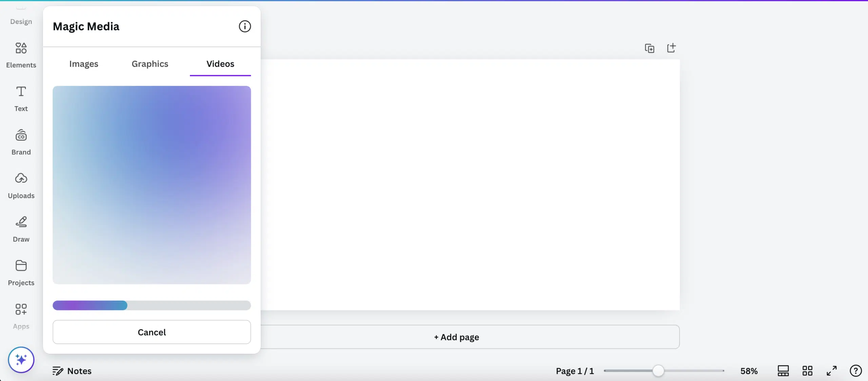Switch to the Images tab
The image size is (868, 381).
(84, 64)
